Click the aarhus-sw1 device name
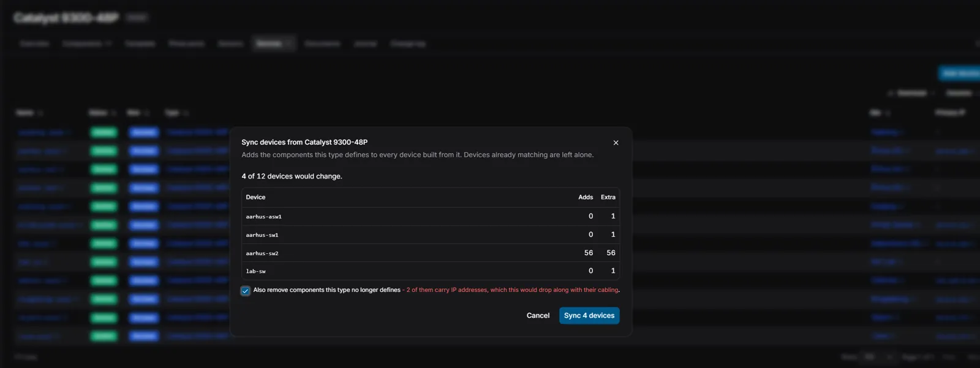980x368 pixels. [x=262, y=235]
